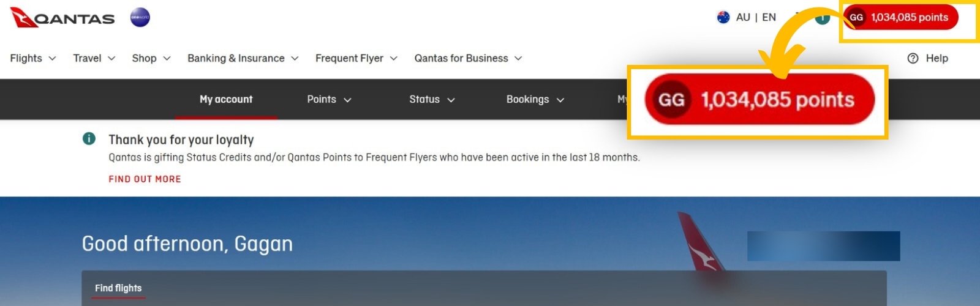This screenshot has width=980, height=306.
Task: Expand the Frequent Flyer dropdown
Action: pyautogui.click(x=356, y=58)
